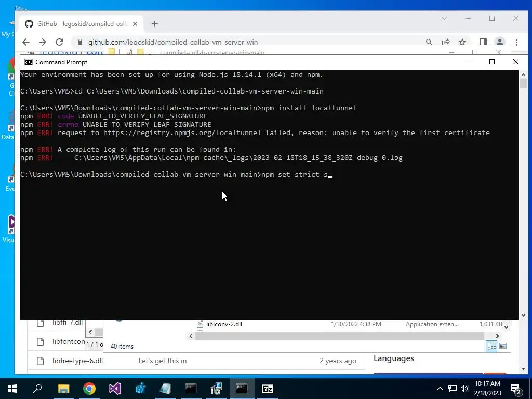
Task: Switch to the active Command Prompt on taskbar
Action: point(242,389)
